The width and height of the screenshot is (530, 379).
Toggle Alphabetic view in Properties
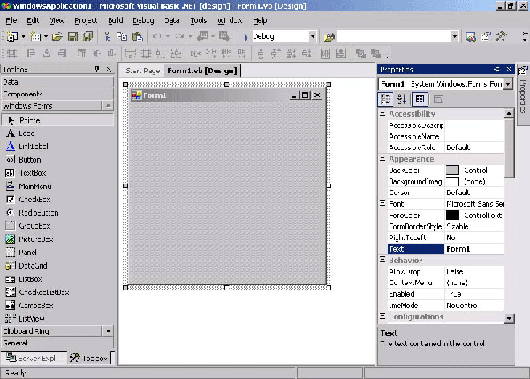coord(401,99)
